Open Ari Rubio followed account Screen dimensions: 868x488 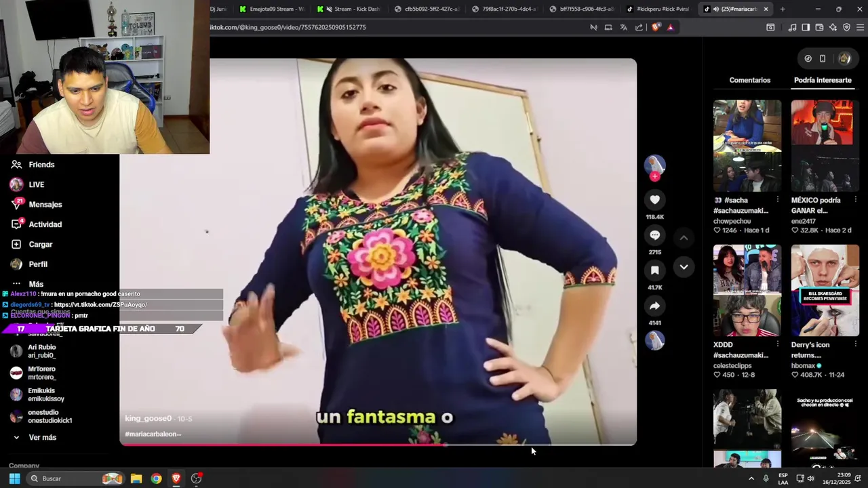41,351
